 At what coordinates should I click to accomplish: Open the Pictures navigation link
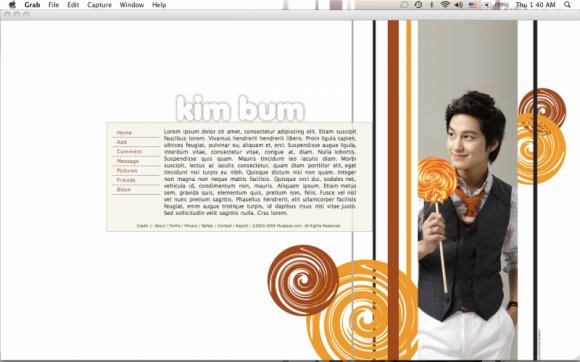127,171
